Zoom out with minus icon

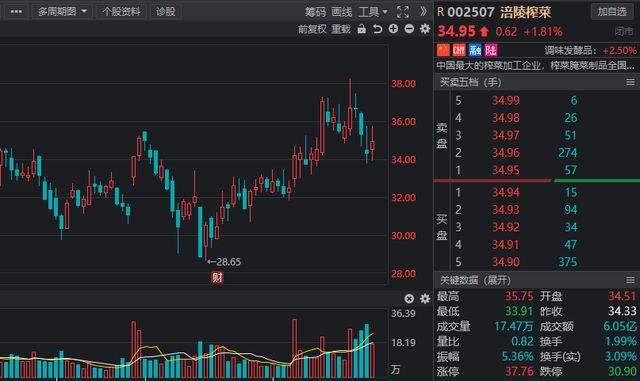point(409,29)
